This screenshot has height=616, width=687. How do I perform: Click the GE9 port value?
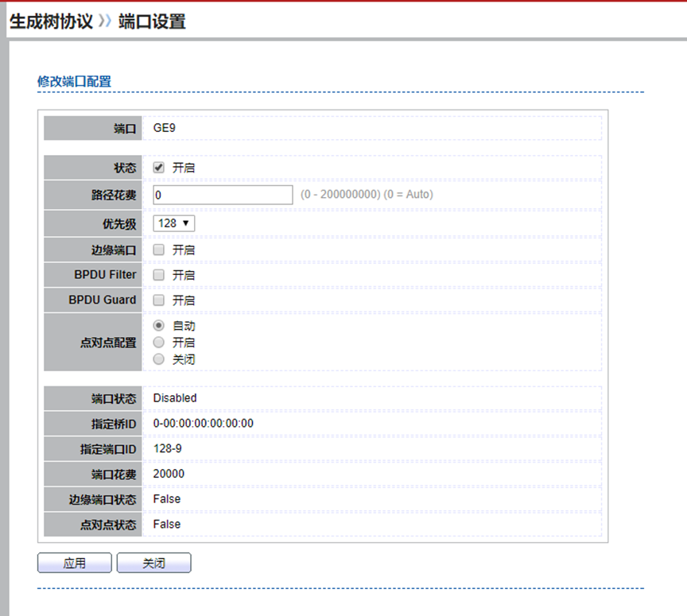165,128
